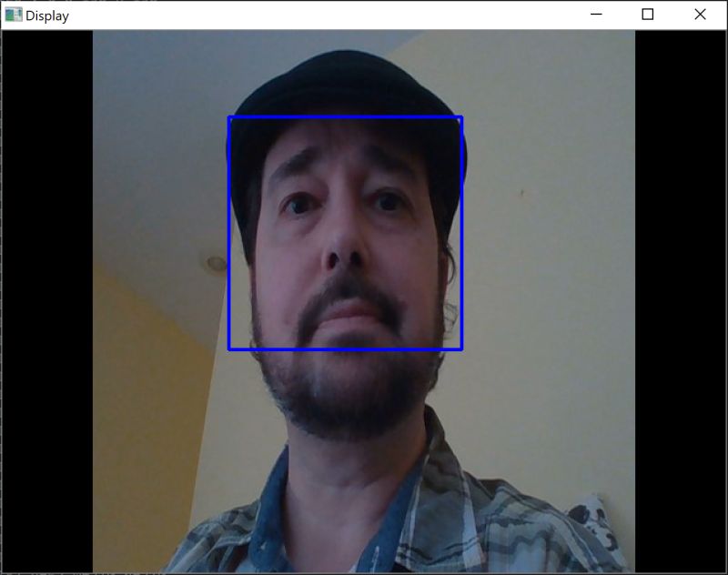The image size is (728, 575).
Task: Click the Display title text
Action: pos(45,15)
